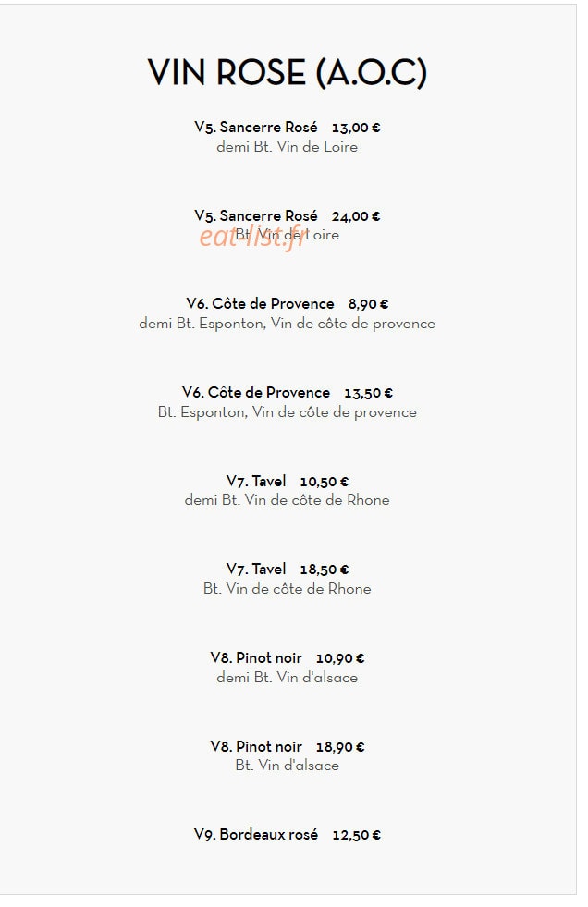
Task: Click 'demi Bt. Vin d'alsace' description
Action: (287, 678)
